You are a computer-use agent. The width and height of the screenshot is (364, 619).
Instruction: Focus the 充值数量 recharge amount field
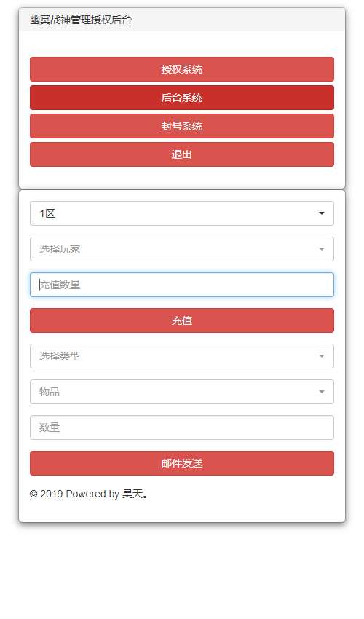[x=181, y=285]
